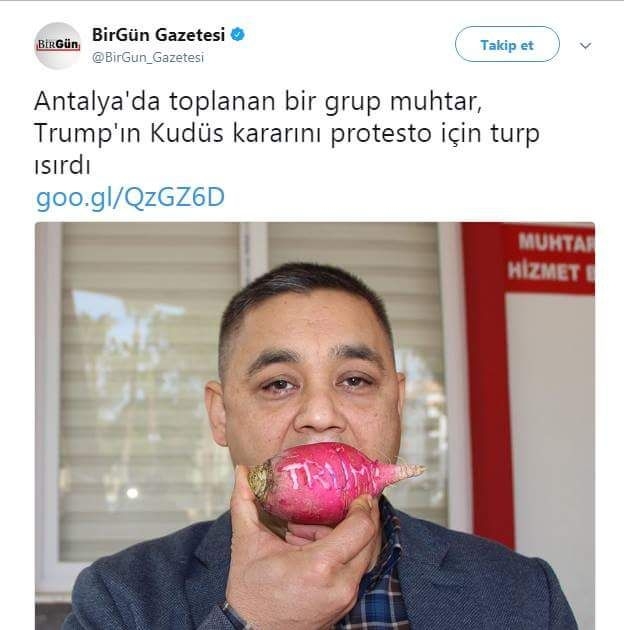Click the word ısırdı in the tweet
The width and height of the screenshot is (624, 630).
[x=62, y=166]
